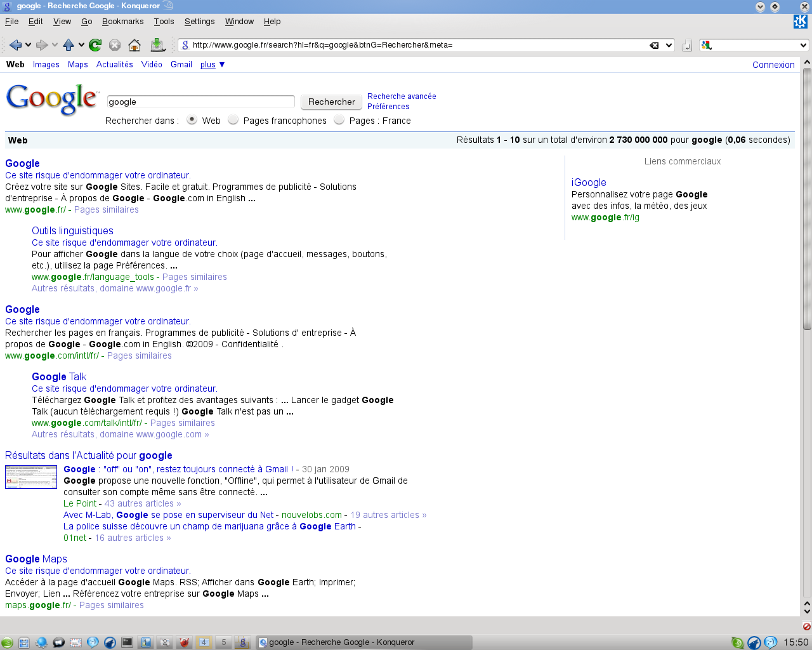Expand the Google 'plus' services menu
This screenshot has height=650, width=812.
tap(213, 65)
